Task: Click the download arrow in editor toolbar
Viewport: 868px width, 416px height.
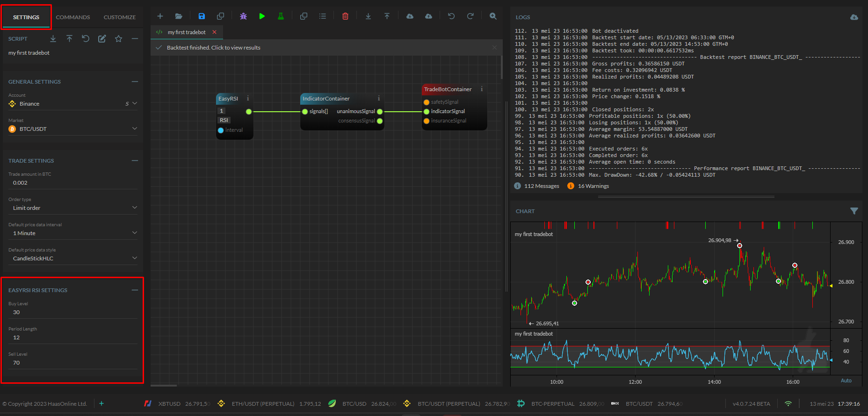Action: [368, 16]
